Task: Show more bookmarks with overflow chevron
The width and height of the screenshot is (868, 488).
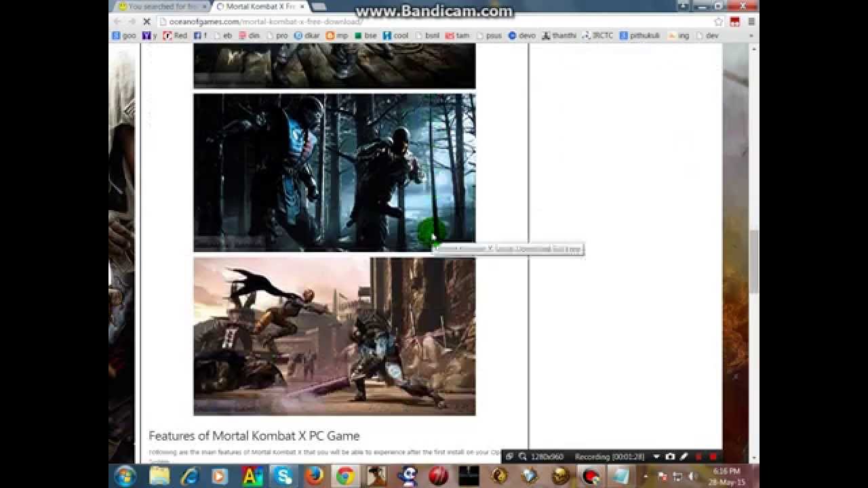Action: tap(751, 35)
